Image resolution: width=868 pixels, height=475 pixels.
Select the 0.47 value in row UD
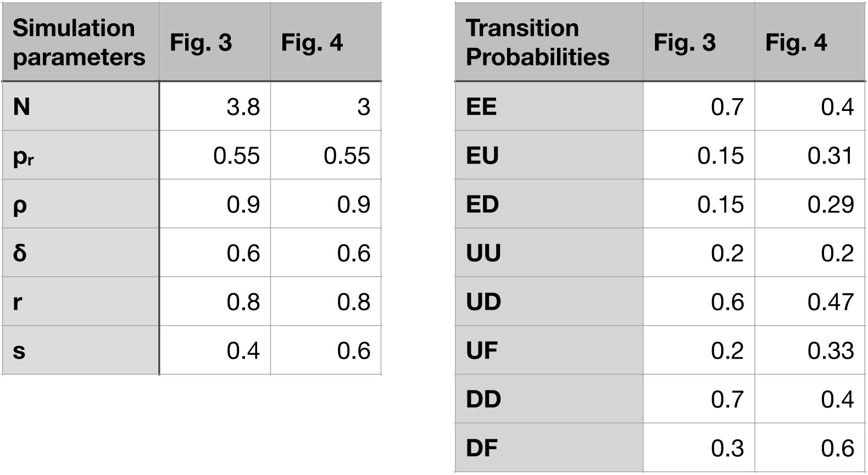[x=830, y=302]
